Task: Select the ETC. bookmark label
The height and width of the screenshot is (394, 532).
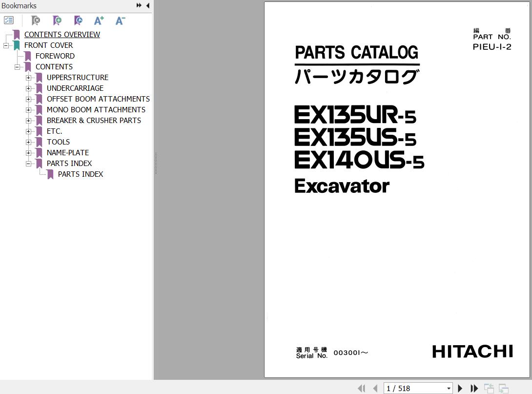Action: click(x=54, y=131)
